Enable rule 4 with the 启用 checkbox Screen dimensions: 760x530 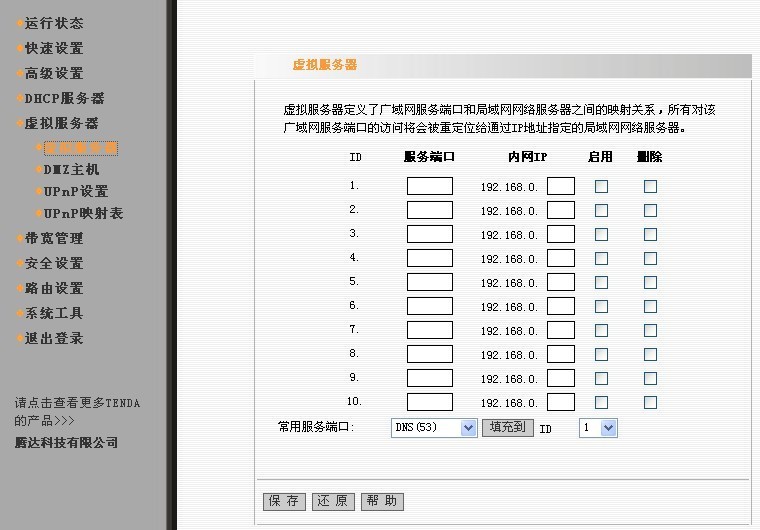point(602,258)
